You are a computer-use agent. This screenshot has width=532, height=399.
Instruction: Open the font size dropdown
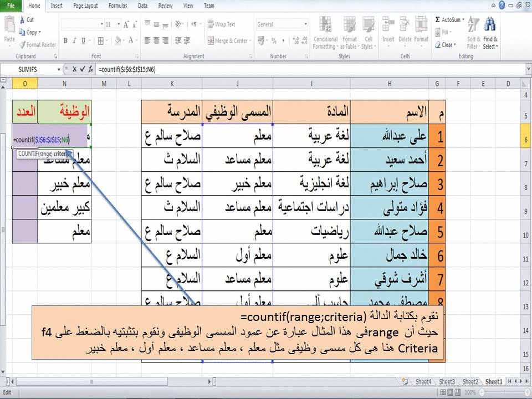click(119, 24)
